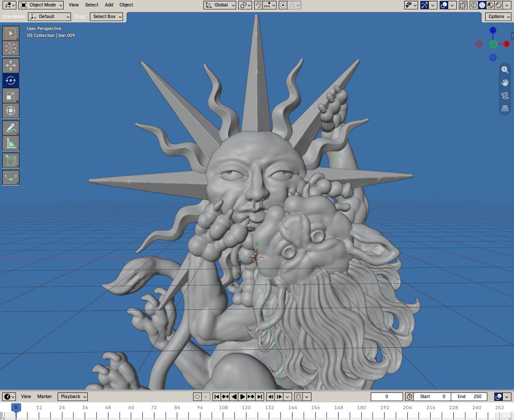Open the Object menu
The height and width of the screenshot is (420, 514).
(x=126, y=5)
